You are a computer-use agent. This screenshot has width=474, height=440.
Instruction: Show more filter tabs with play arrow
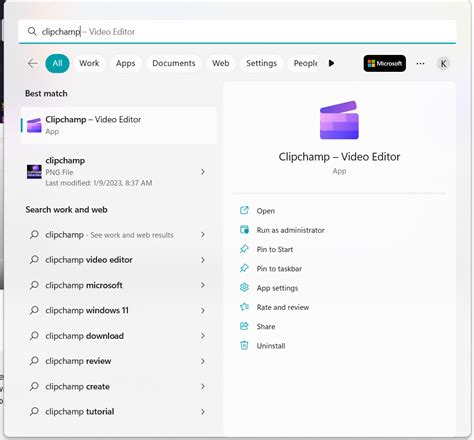[331, 63]
